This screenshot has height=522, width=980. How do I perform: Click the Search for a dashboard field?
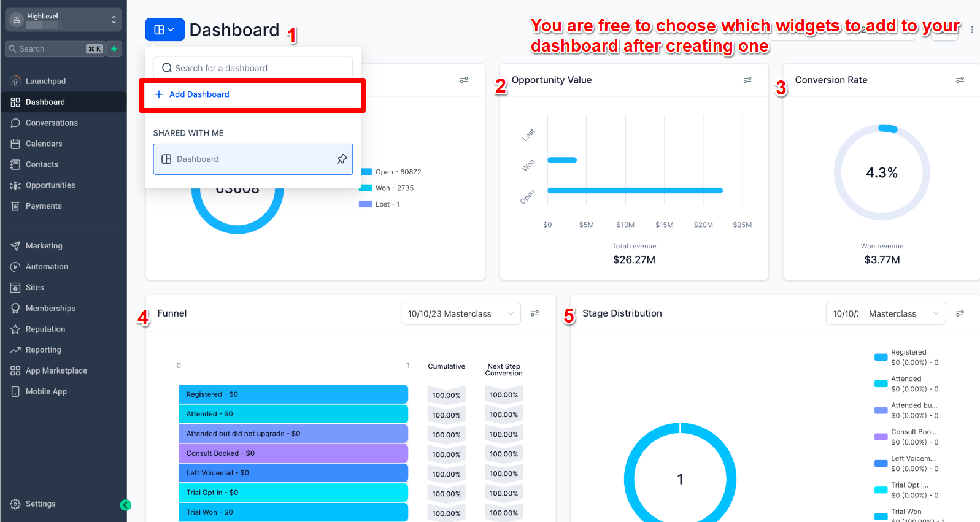[253, 68]
